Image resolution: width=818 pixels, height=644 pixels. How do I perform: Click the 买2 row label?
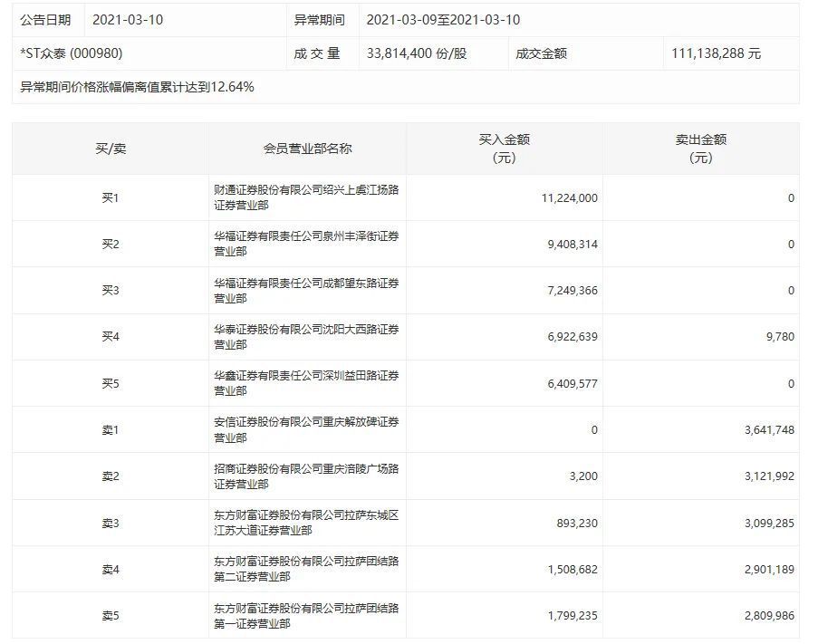[x=111, y=244]
